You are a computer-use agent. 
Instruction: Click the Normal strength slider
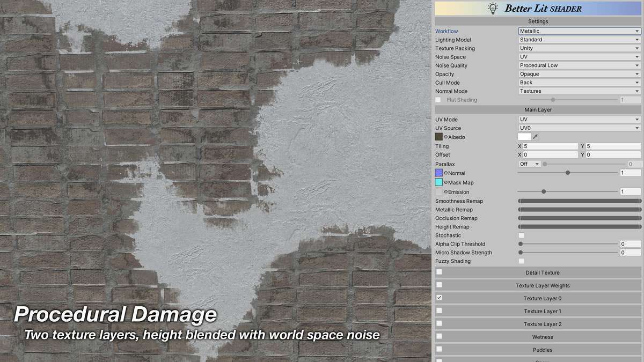click(x=568, y=173)
